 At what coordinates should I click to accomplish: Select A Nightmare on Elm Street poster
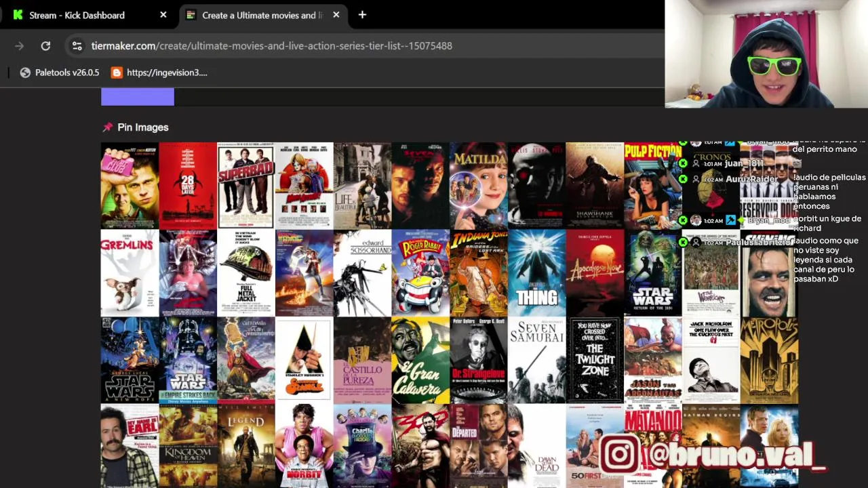tap(188, 273)
